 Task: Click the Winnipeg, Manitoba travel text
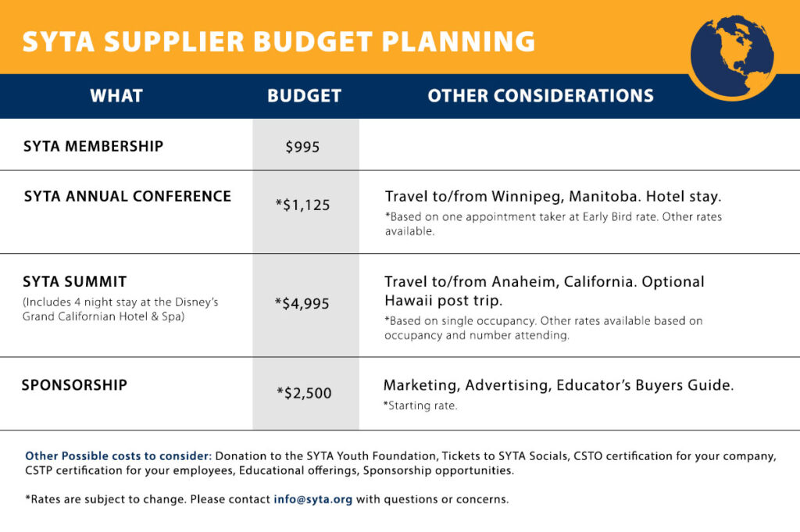(x=553, y=197)
